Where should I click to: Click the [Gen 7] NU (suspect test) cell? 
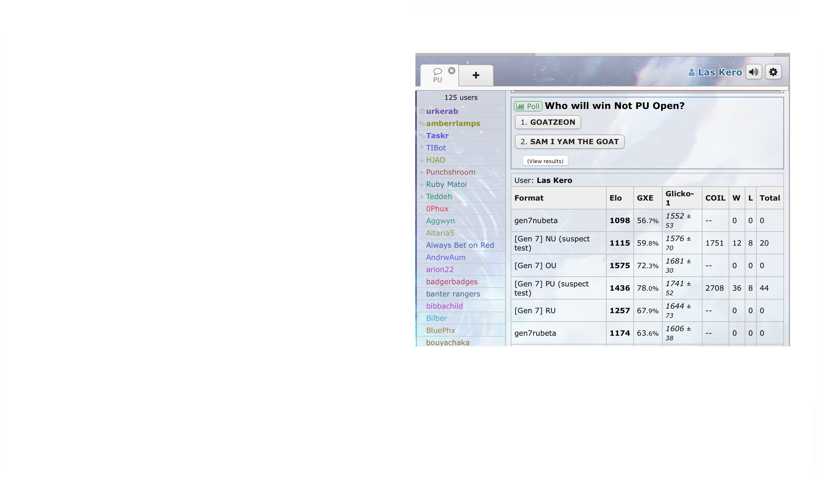pos(559,243)
